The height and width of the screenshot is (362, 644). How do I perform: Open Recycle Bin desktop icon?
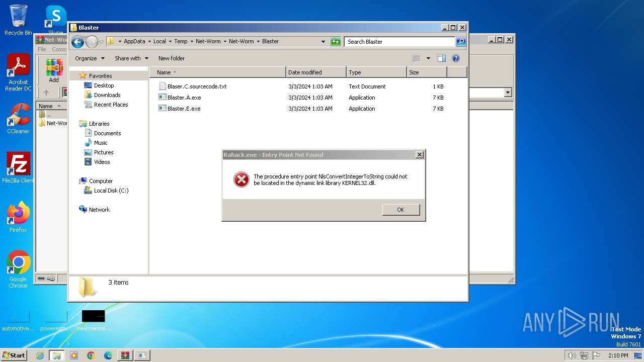(x=18, y=20)
